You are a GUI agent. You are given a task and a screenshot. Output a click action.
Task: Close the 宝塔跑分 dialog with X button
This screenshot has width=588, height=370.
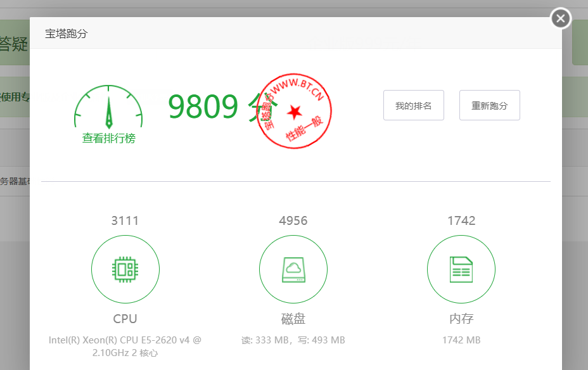tap(561, 18)
